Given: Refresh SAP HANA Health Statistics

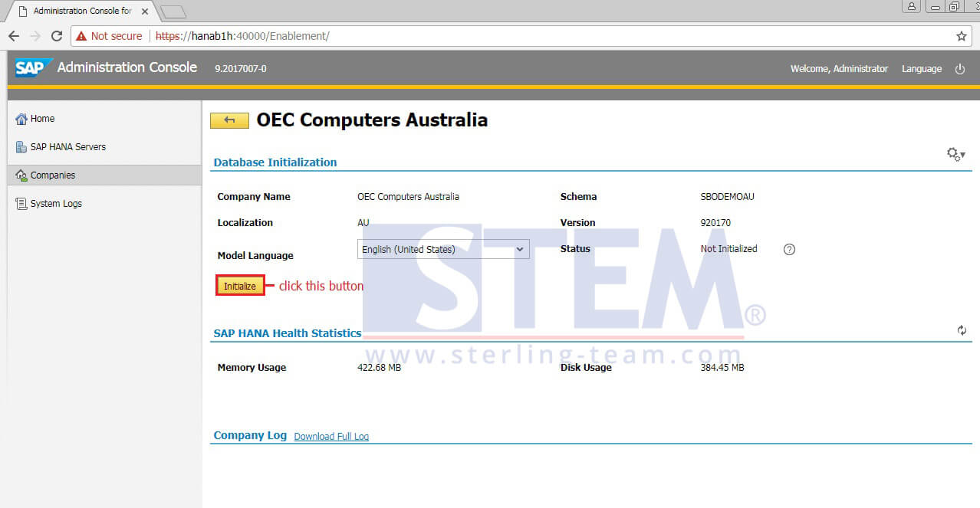Looking at the screenshot, I should point(962,330).
